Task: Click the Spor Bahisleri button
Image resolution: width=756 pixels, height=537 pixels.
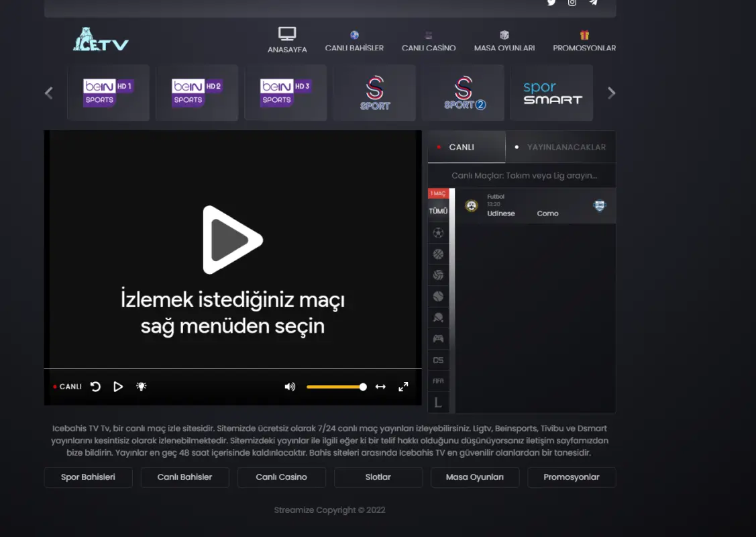Action: coord(88,477)
